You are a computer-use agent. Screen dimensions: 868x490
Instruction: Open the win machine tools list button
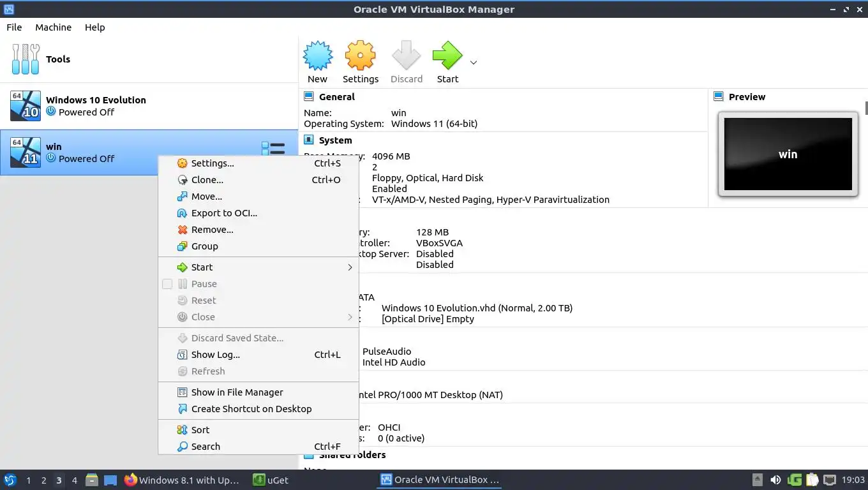(x=273, y=150)
